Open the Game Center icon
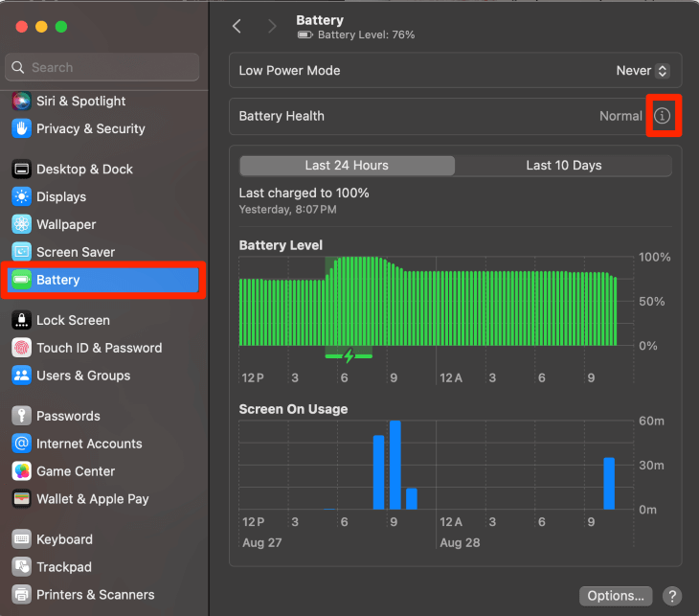Viewport: 699px width, 616px height. pos(22,471)
